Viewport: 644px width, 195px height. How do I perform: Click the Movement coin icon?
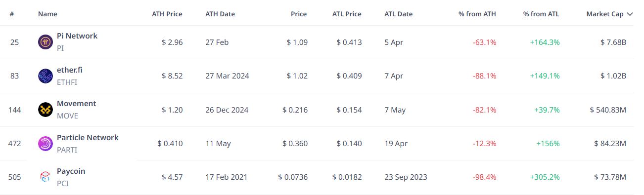46,110
